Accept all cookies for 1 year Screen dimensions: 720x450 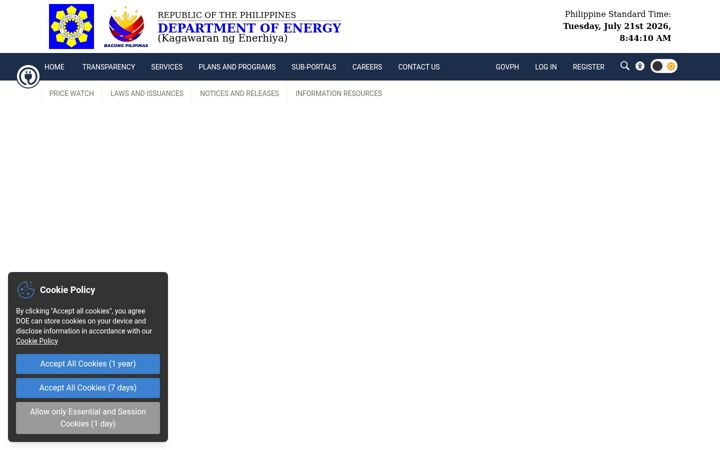tap(88, 364)
